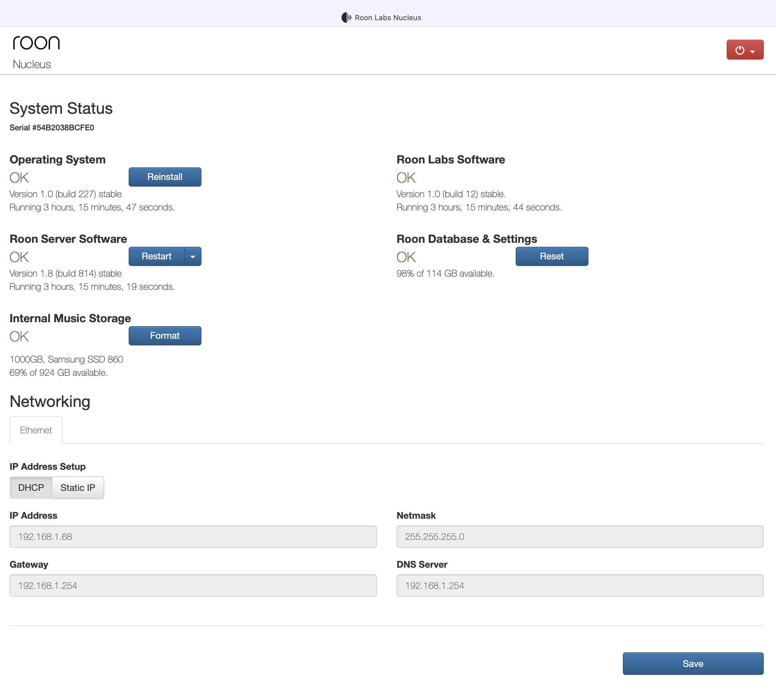The width and height of the screenshot is (776, 700).
Task: Click "Version 1.0 (build 227) stable" text
Action: (x=66, y=194)
